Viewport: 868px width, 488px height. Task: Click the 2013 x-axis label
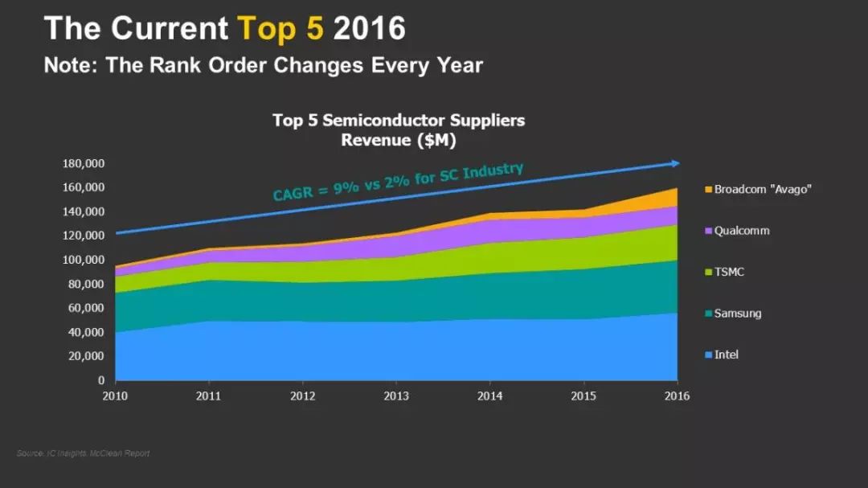click(396, 396)
